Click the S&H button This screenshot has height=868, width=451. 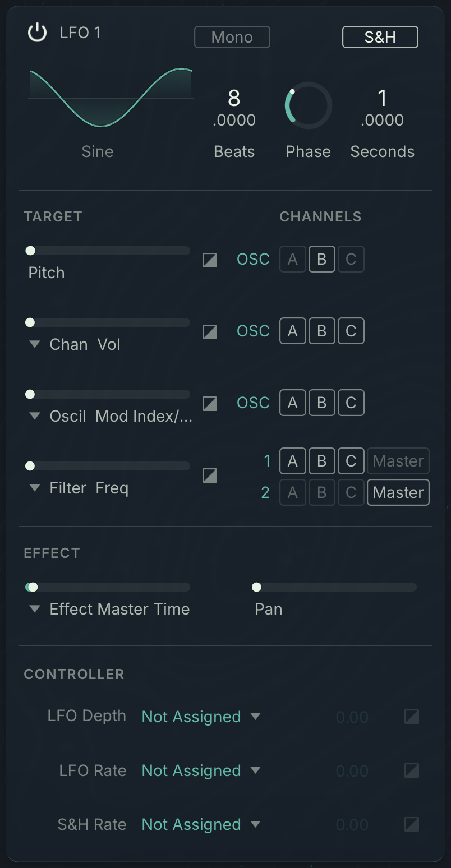point(380,37)
